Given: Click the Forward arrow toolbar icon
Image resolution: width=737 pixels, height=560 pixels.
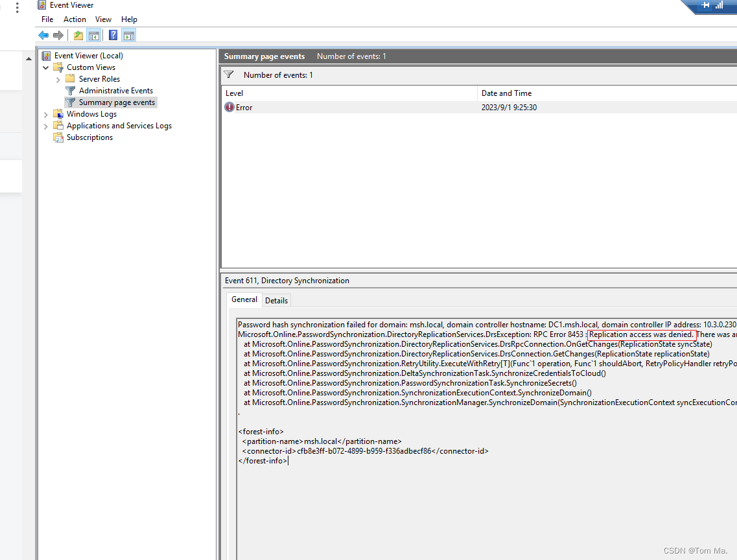Looking at the screenshot, I should (58, 35).
